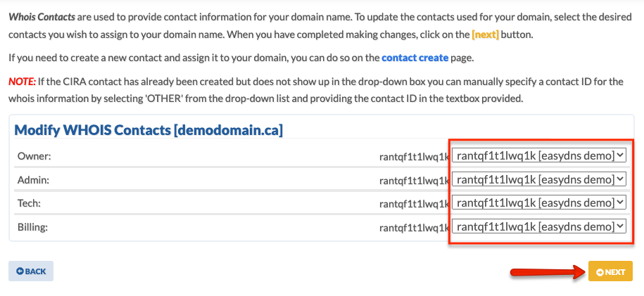Screen dimensions: 644x296
Task: Open the Owner contact dropdown
Action: 539,155
